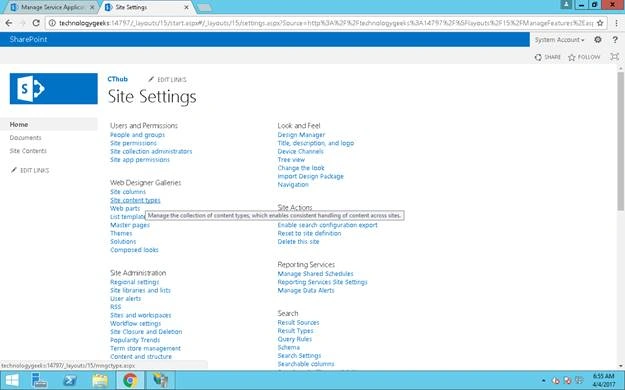Open Themes gallery link
Screen dimensions: 625x390
pos(121,233)
